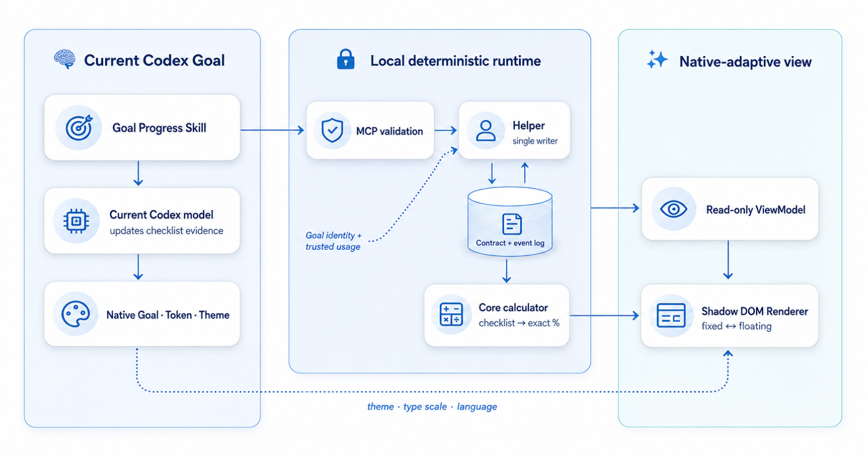This screenshot has height=460, width=868.
Task: Click the palette icon in Native Goal card
Action: pyautogui.click(x=76, y=314)
